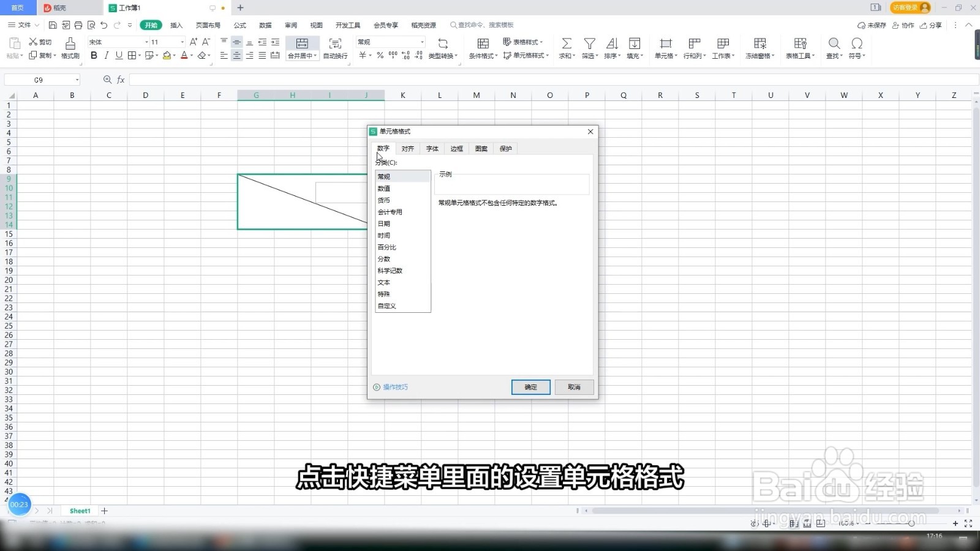980x551 pixels.
Task: Toggle align right
Action: [249, 55]
